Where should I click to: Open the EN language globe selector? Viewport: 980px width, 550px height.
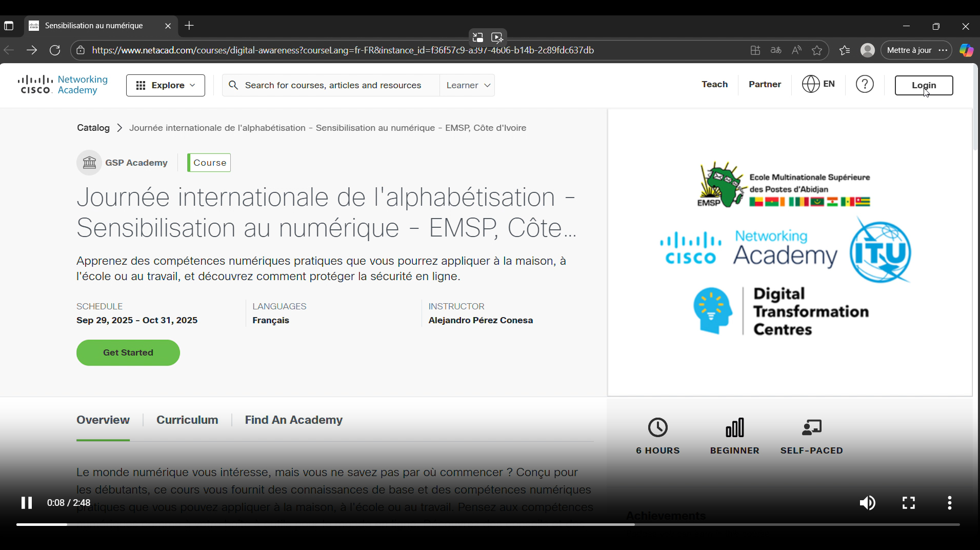click(818, 85)
